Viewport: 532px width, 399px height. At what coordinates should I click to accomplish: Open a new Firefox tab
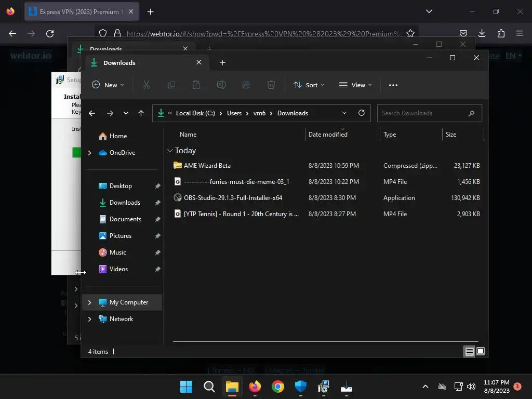click(x=150, y=12)
